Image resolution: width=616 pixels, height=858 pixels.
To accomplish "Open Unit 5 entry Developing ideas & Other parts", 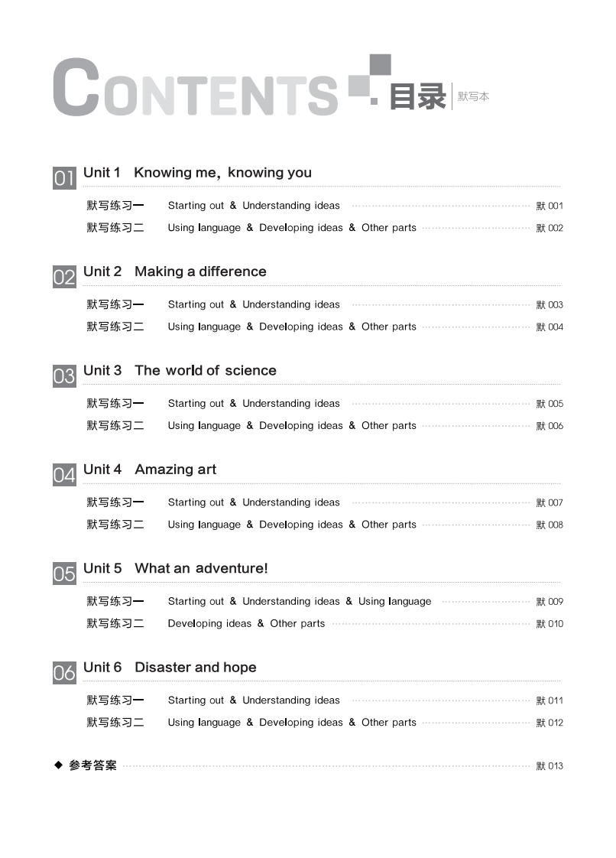I will (246, 624).
